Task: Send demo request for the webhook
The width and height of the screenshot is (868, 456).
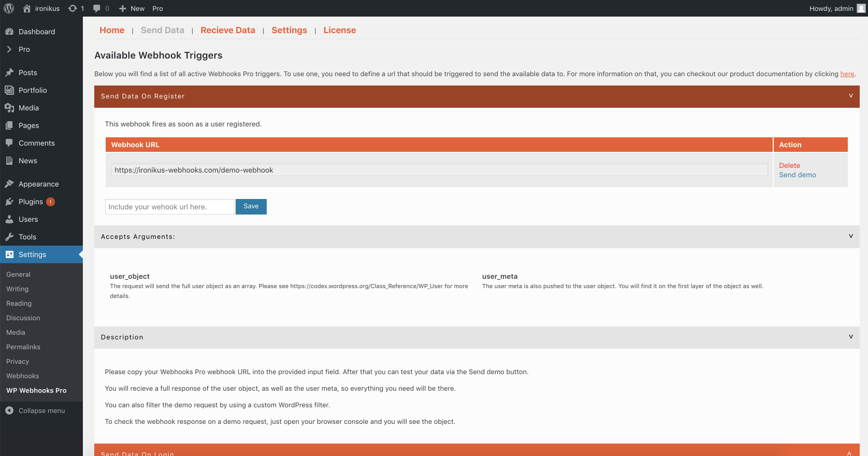Action: tap(798, 175)
